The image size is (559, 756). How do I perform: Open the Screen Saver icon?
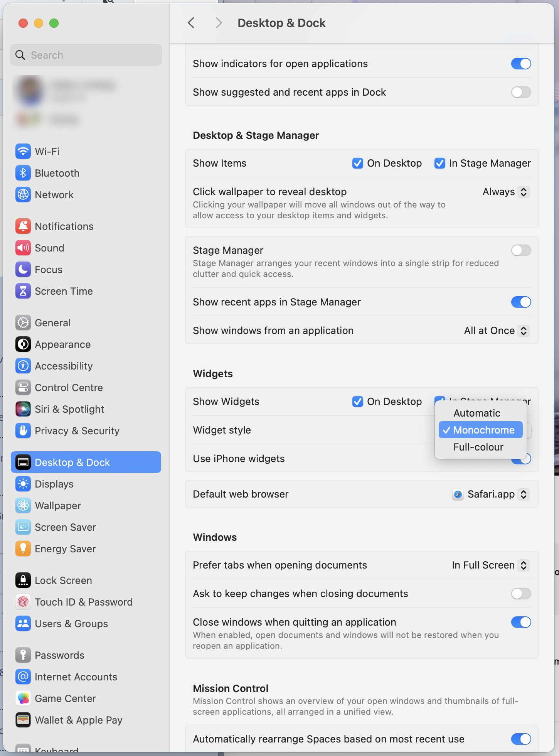point(23,527)
